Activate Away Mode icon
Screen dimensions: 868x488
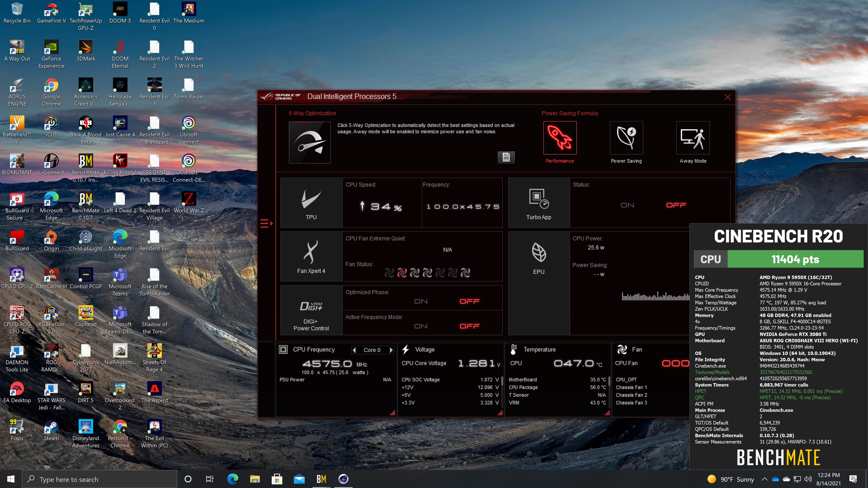(693, 138)
